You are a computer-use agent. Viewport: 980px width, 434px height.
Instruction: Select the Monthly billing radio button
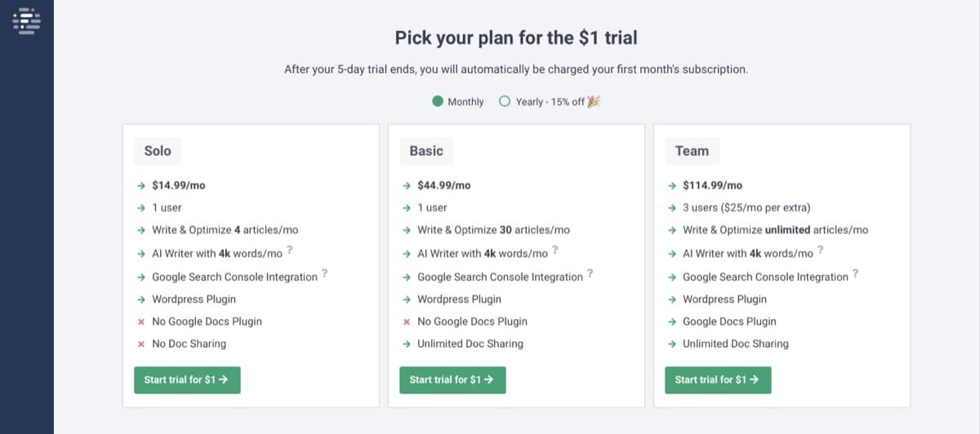(439, 102)
